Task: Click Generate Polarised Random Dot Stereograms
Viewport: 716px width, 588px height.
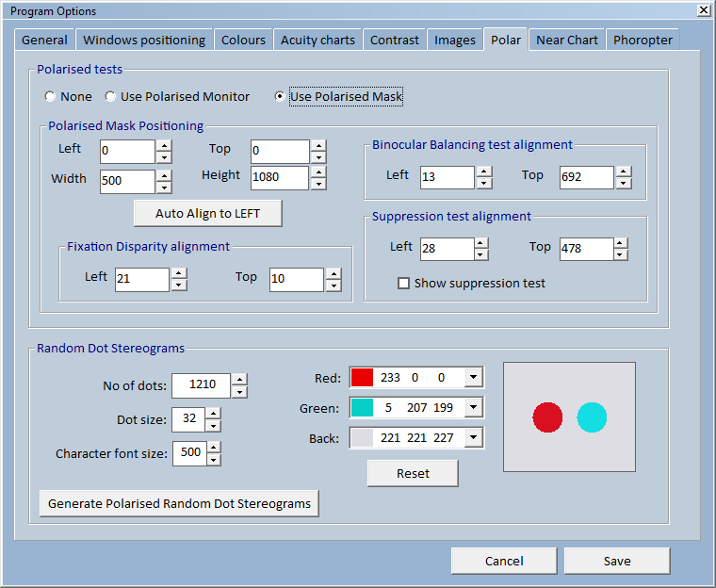Action: [x=179, y=503]
